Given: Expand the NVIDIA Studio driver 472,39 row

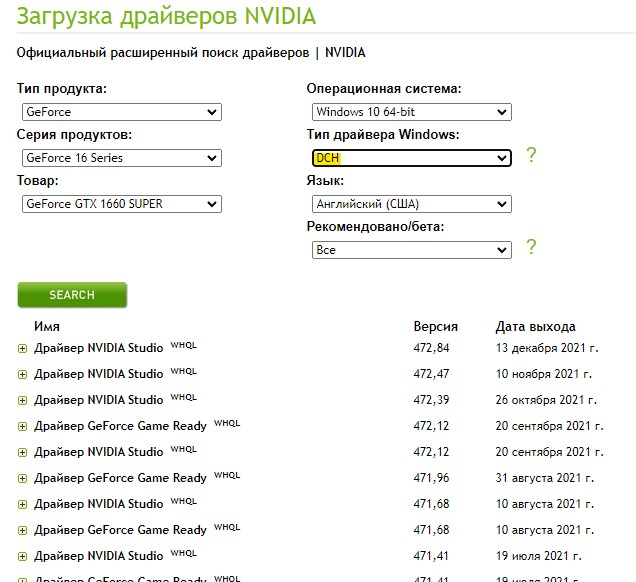Looking at the screenshot, I should [22, 400].
